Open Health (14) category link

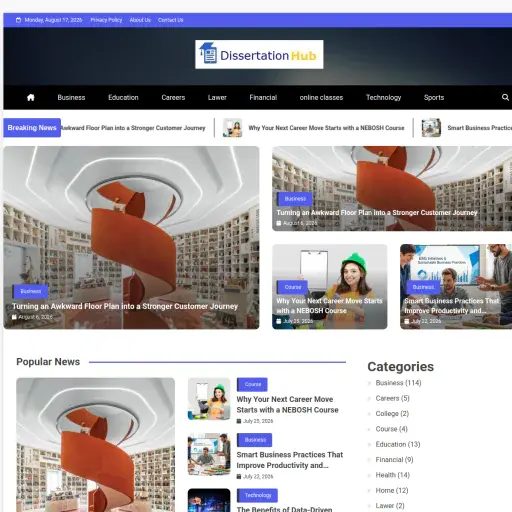tap(393, 475)
